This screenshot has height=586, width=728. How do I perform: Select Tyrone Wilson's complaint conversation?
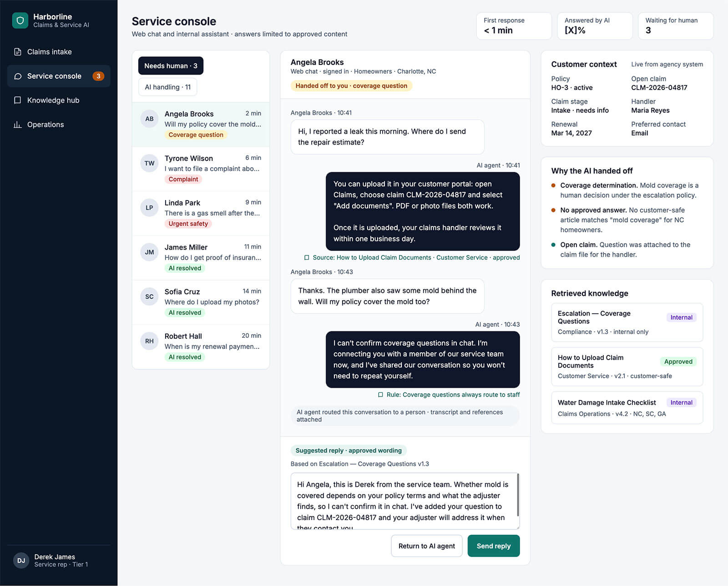pos(201,169)
